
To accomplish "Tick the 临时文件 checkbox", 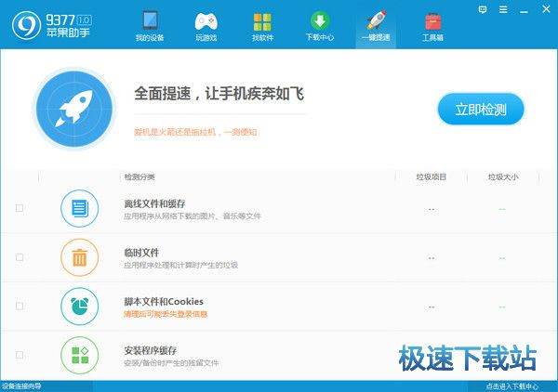I will tap(20, 257).
